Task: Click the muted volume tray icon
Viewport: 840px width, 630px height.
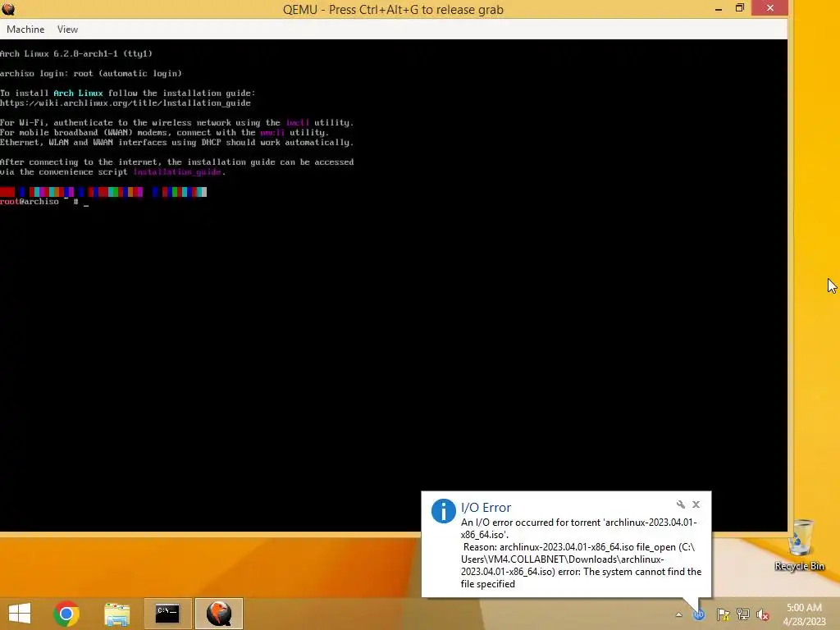Action: (763, 614)
